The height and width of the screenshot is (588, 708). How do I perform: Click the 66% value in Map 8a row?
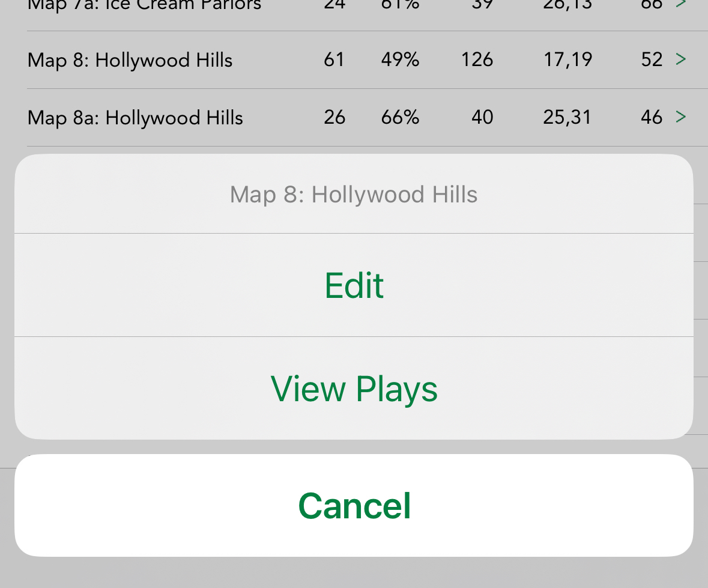pyautogui.click(x=400, y=118)
